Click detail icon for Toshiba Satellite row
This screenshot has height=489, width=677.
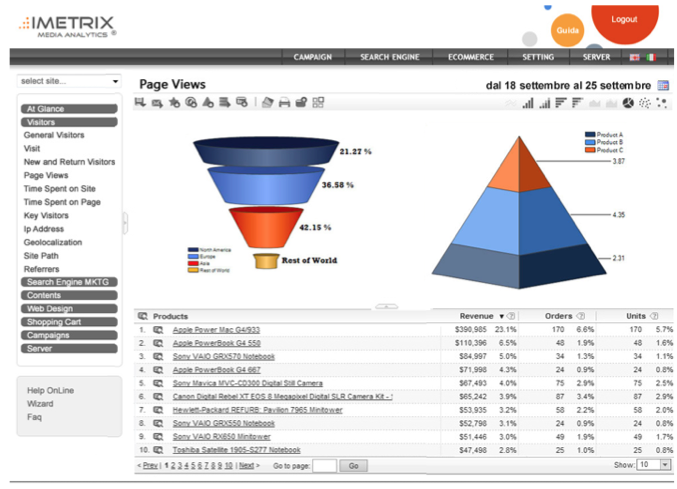(x=158, y=450)
